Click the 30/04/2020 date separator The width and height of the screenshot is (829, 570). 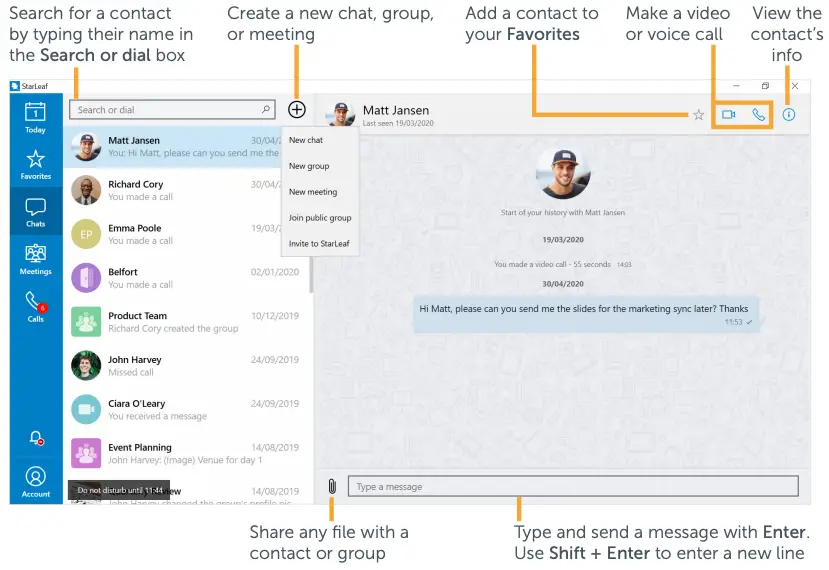(563, 283)
